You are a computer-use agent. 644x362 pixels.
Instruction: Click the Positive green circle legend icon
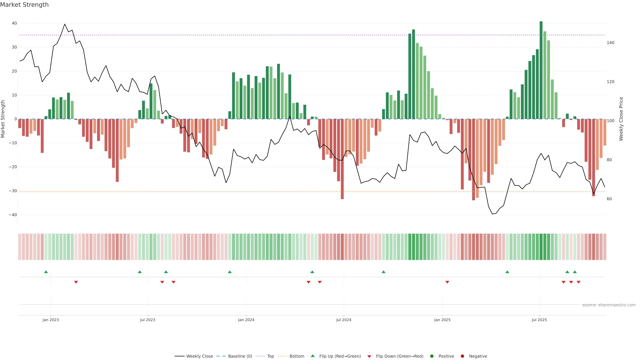pos(432,356)
